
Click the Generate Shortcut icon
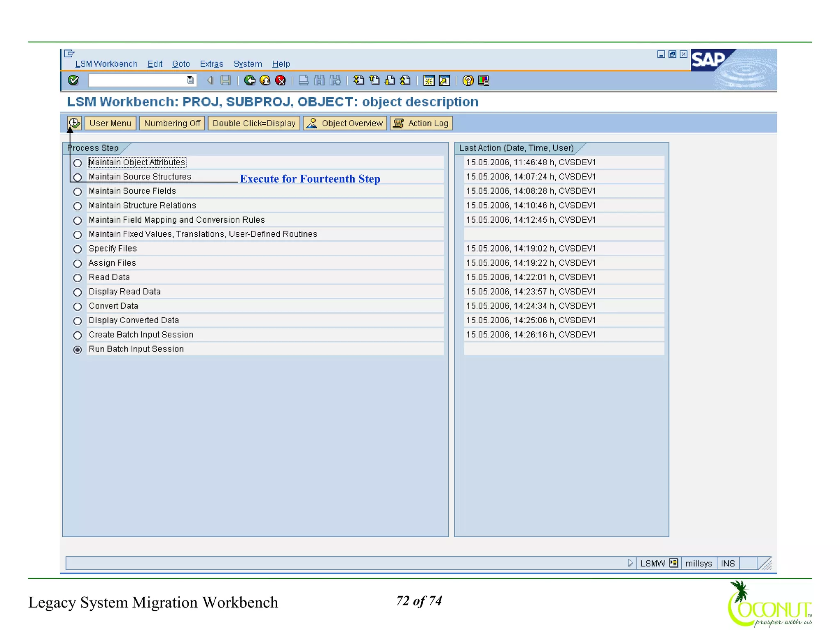coord(445,80)
